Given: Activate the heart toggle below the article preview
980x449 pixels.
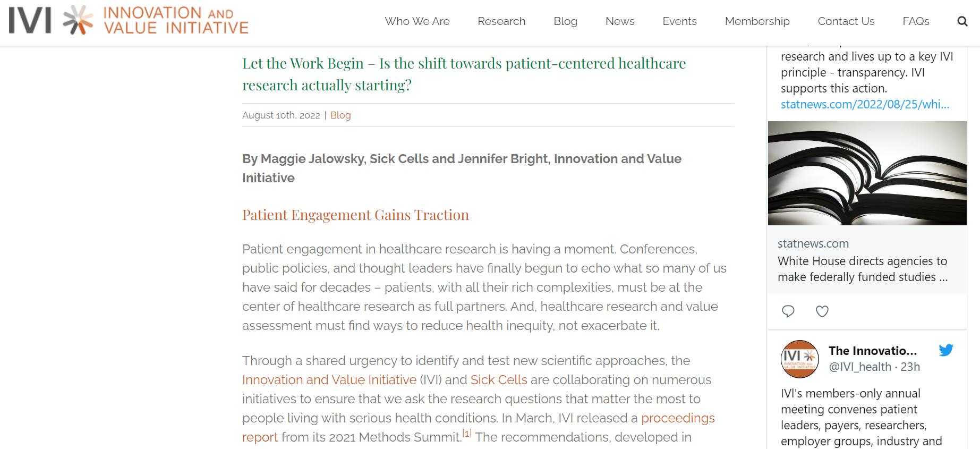Looking at the screenshot, I should [x=822, y=311].
